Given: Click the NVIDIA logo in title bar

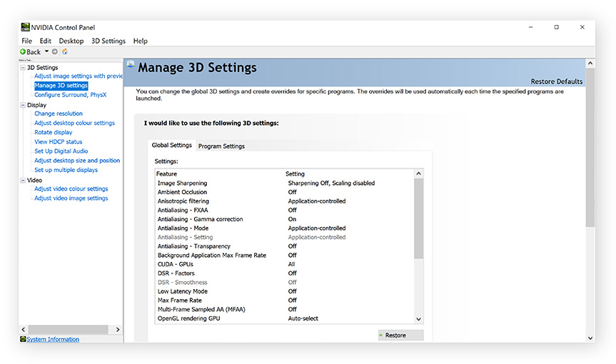Looking at the screenshot, I should click(25, 27).
